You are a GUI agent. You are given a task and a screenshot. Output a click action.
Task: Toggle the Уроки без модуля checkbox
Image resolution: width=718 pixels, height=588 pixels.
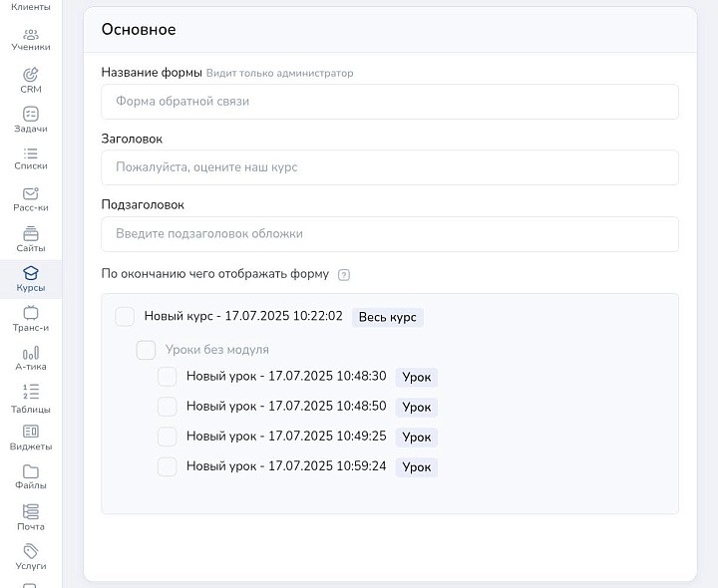147,350
